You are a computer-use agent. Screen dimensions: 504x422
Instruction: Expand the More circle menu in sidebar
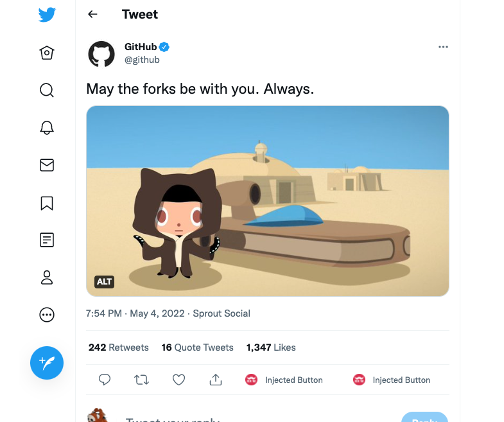coord(47,315)
